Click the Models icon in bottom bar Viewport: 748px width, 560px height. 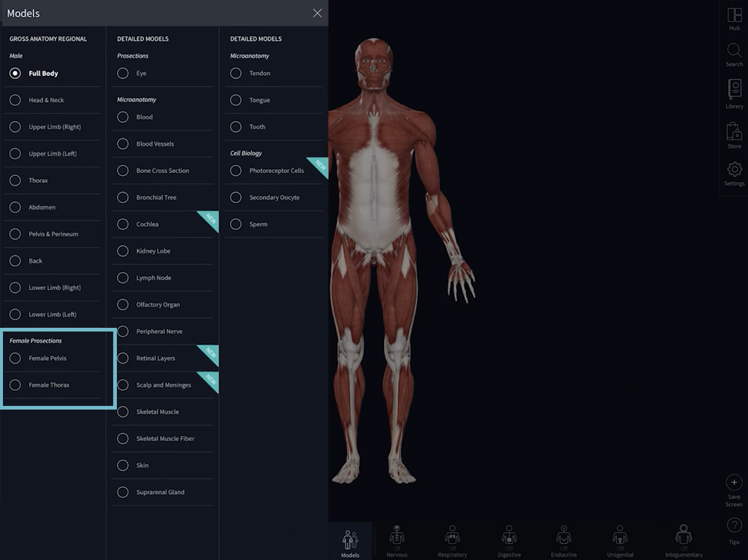(x=350, y=540)
